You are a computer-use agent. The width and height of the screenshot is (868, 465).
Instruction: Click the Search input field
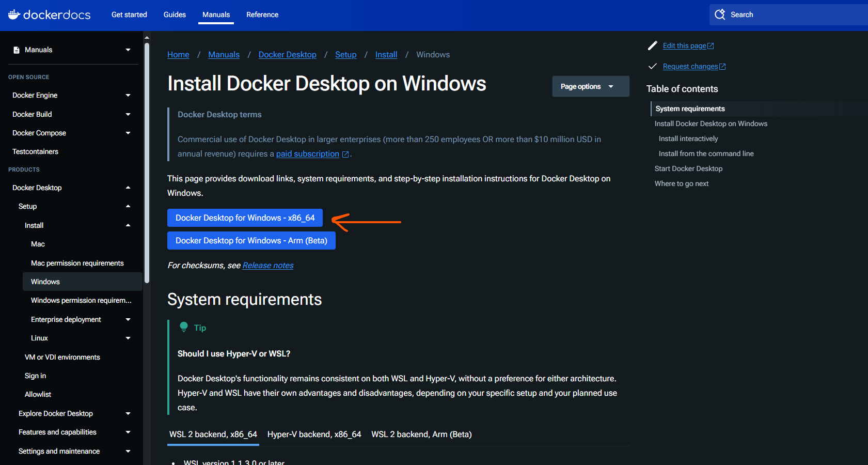(788, 14)
